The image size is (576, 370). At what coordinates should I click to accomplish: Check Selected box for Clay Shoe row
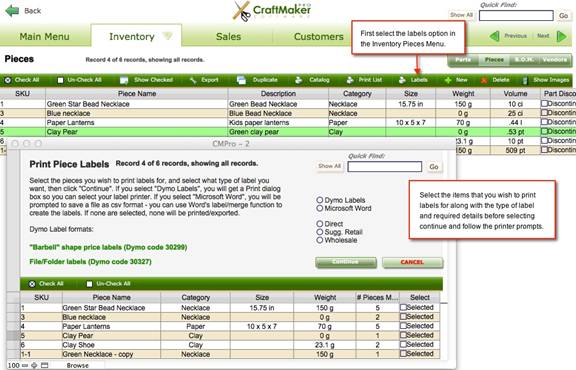[x=403, y=344]
